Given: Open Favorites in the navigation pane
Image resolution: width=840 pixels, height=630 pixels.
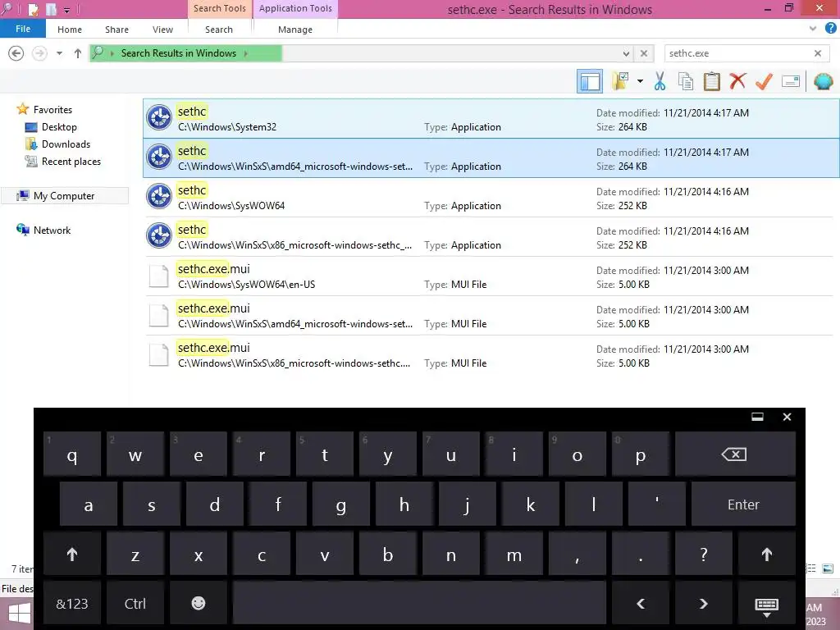Looking at the screenshot, I should tap(52, 109).
